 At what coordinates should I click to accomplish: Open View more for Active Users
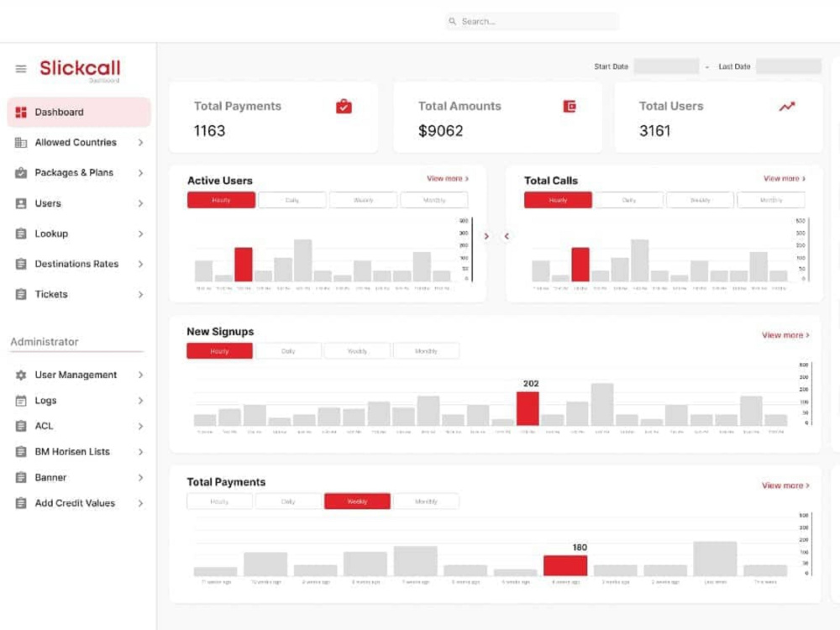tap(448, 178)
